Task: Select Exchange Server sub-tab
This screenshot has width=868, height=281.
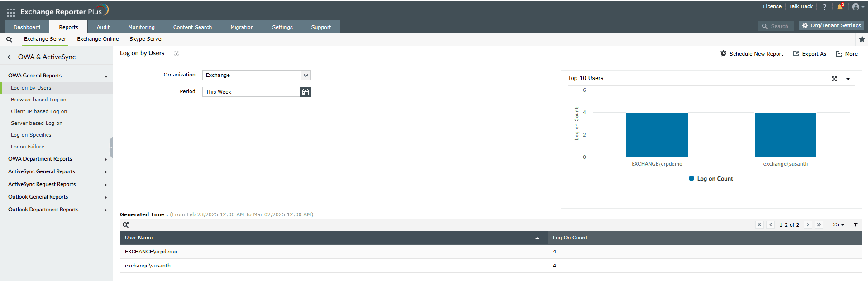Action: tap(45, 39)
